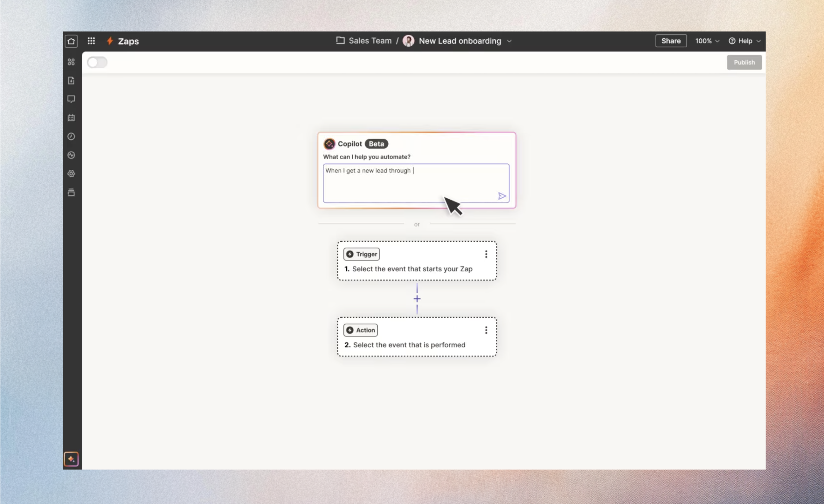This screenshot has width=824, height=504.
Task: Open the document bolt icon in sidebar
Action: tap(71, 80)
